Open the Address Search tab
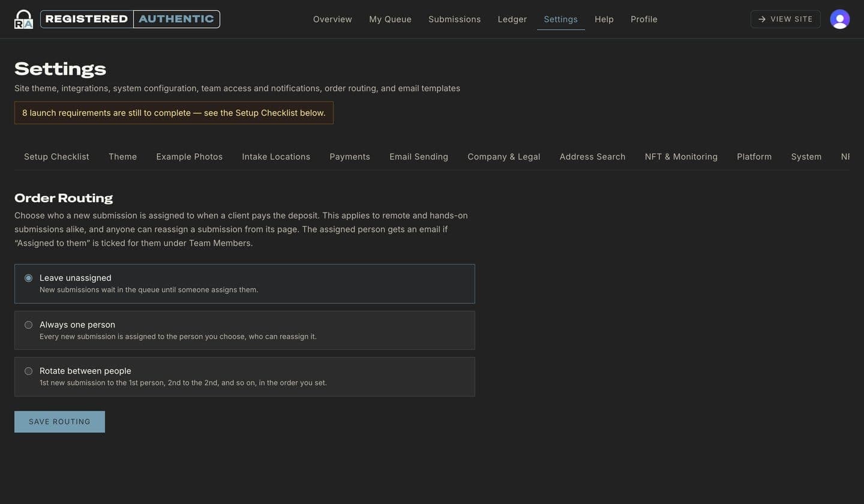The width and height of the screenshot is (864, 504). [x=592, y=157]
